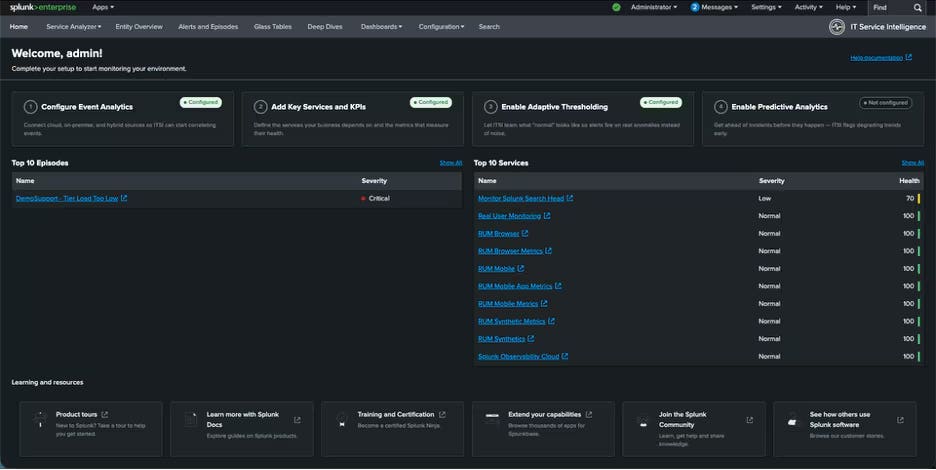Click external link icon beside RUM Mobile App Metrics

click(558, 286)
